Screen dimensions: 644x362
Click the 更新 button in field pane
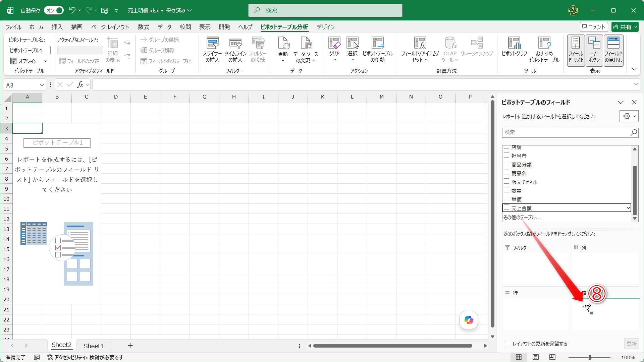[631, 344]
